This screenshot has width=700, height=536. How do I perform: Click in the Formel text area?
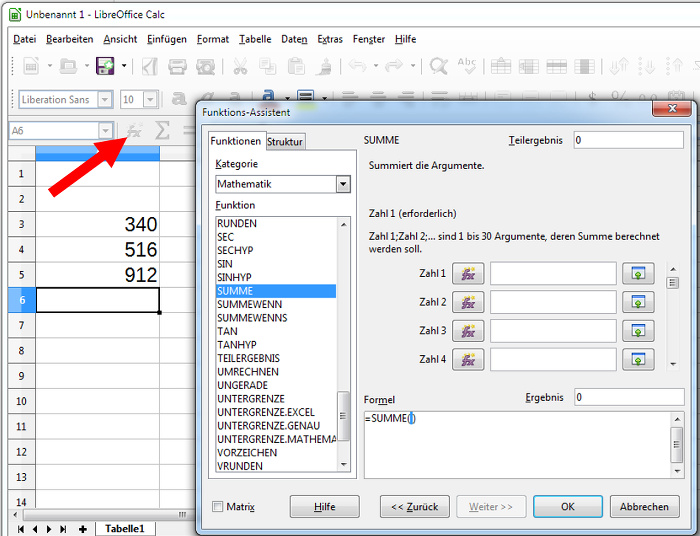[x=517, y=445]
